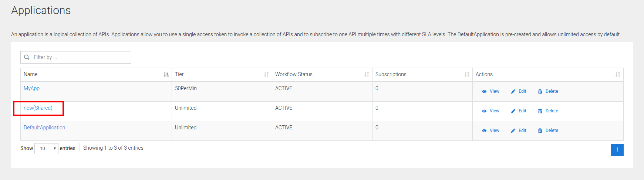Sort by Subscriptions column
This screenshot has width=644, height=180.
[x=467, y=74]
